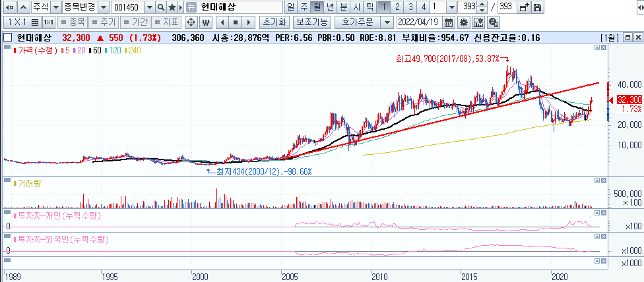
Task: Select tick (틱) chart period
Action: [370, 7]
